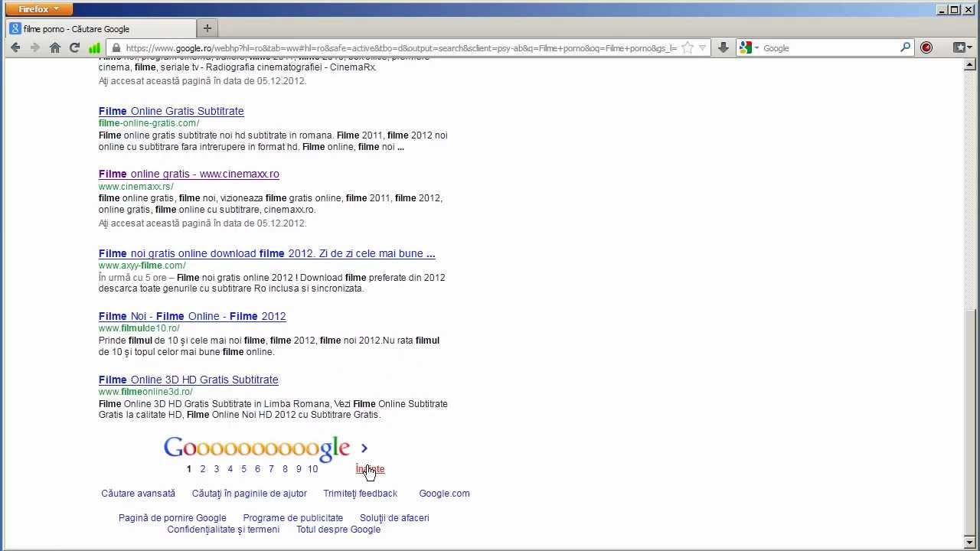Click the scrollbar up arrow
This screenshot has height=551, width=980.
[970, 66]
